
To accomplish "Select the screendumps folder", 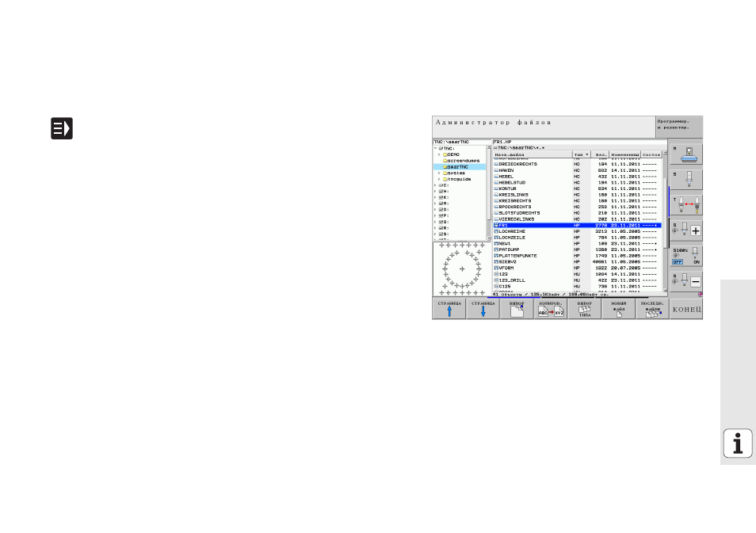I will 461,161.
